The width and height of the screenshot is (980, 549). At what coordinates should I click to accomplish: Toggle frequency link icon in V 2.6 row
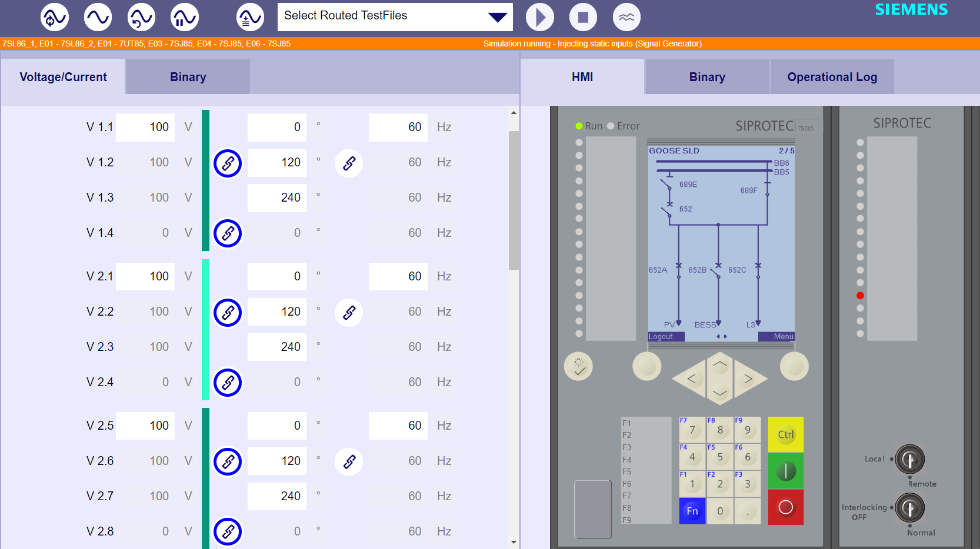point(349,461)
